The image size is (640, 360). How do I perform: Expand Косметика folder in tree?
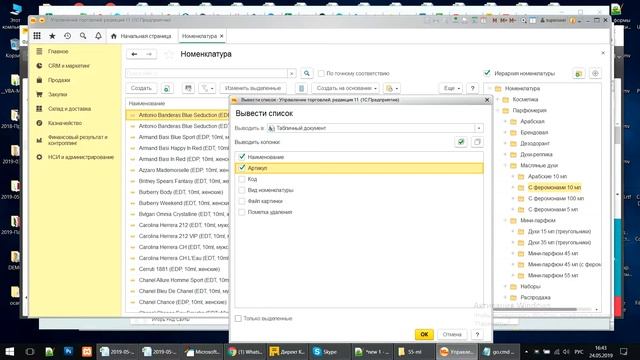498,100
